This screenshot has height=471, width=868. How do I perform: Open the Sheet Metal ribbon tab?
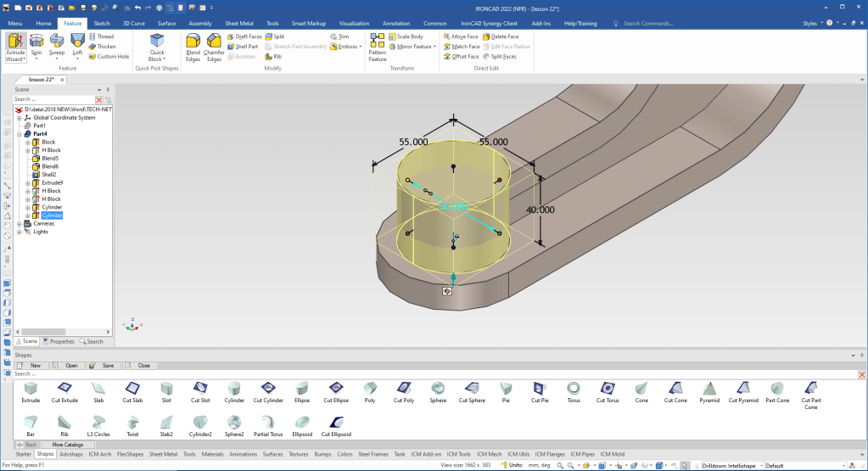pos(238,23)
